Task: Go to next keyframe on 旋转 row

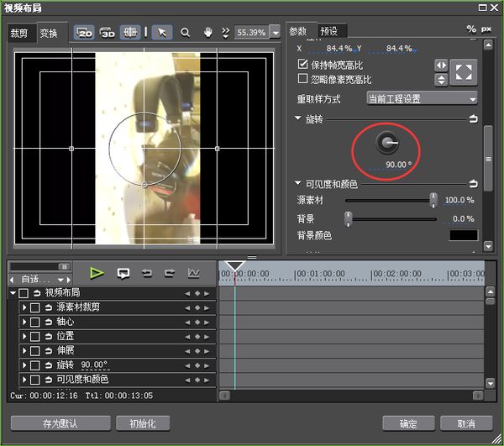Action: 207,365
